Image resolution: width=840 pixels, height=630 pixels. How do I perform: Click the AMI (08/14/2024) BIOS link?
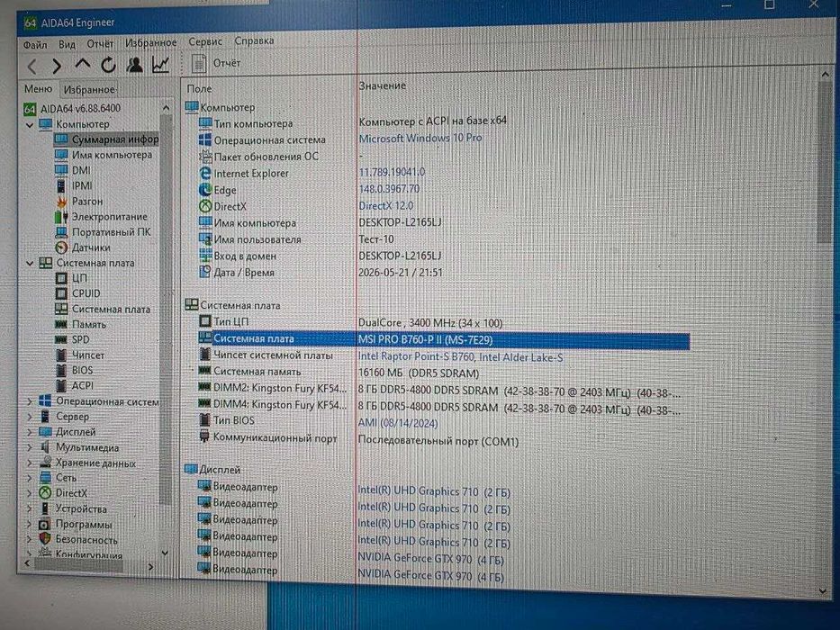click(x=398, y=423)
